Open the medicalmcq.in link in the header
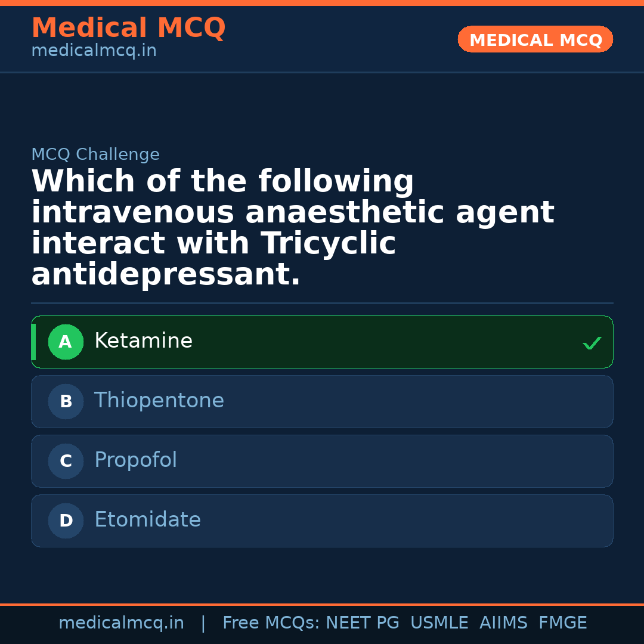The width and height of the screenshot is (644, 644). [94, 51]
